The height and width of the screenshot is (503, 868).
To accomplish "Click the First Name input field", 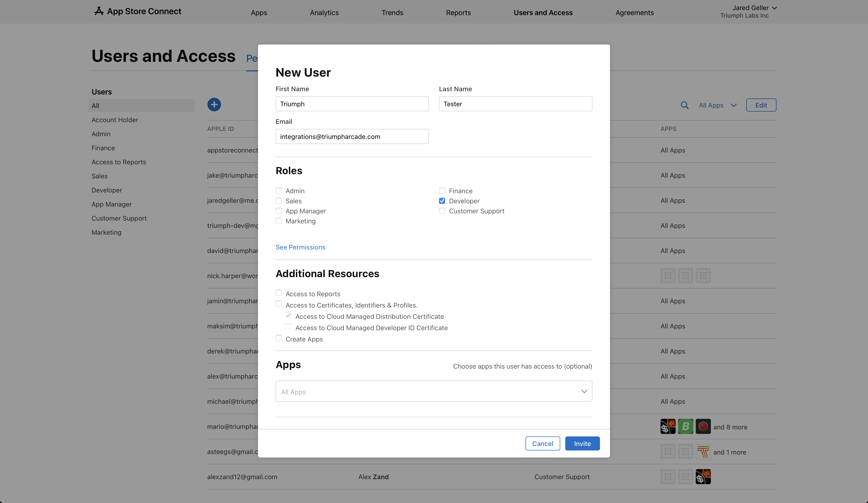I will 352,104.
